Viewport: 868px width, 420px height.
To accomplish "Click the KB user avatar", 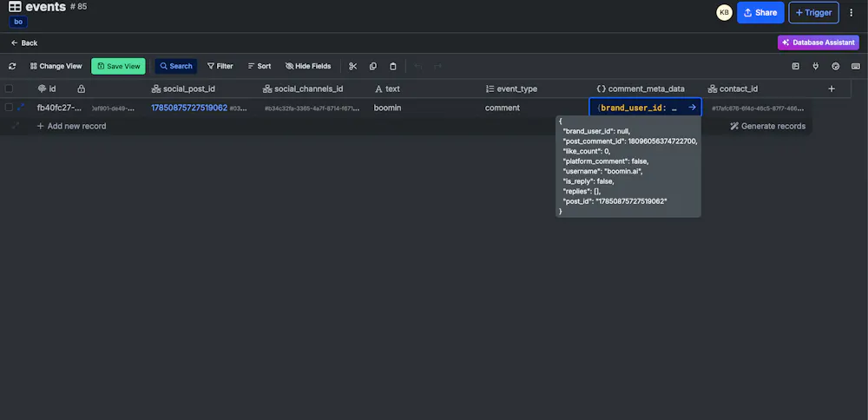I will [725, 13].
